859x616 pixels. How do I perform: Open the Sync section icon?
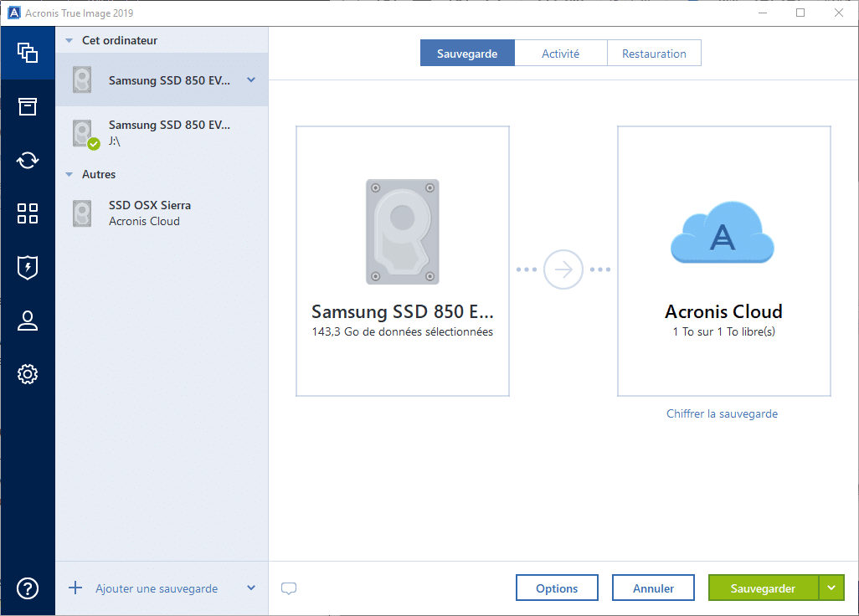tap(28, 160)
